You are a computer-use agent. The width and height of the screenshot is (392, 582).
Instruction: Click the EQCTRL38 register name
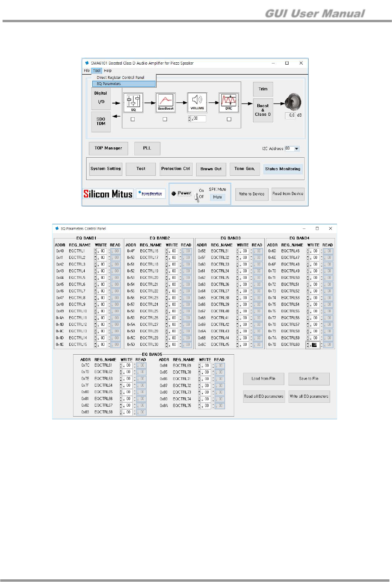[220, 298]
